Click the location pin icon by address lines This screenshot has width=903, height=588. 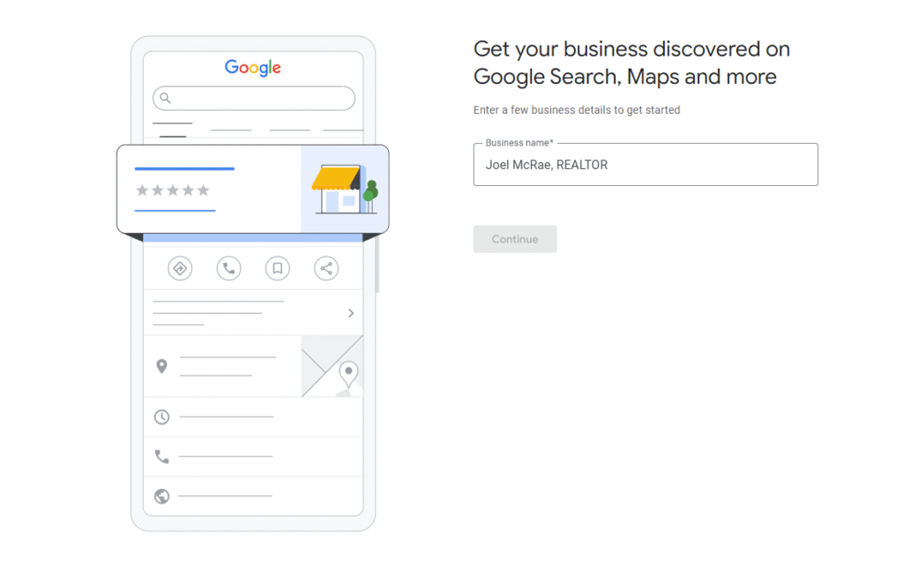[x=162, y=366]
